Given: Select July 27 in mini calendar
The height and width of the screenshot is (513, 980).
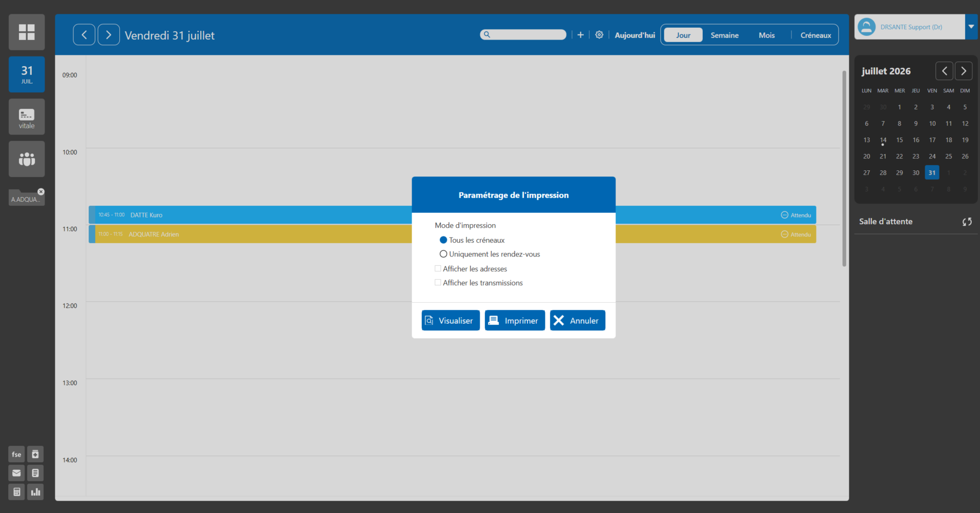Looking at the screenshot, I should click(x=867, y=173).
